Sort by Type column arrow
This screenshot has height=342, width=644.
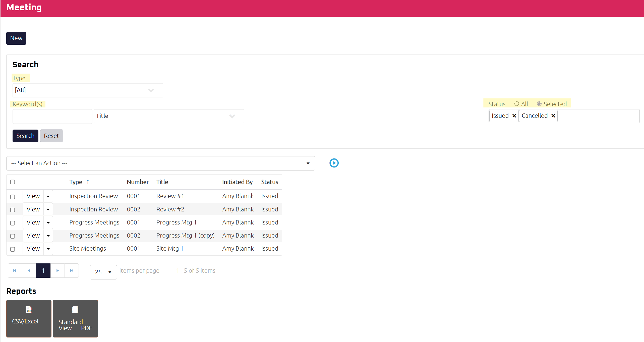pyautogui.click(x=88, y=182)
